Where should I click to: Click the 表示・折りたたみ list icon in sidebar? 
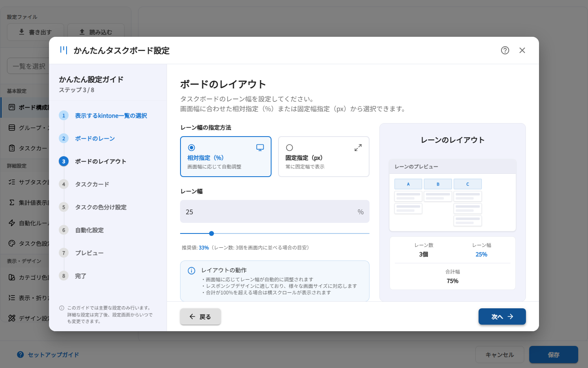point(12,298)
